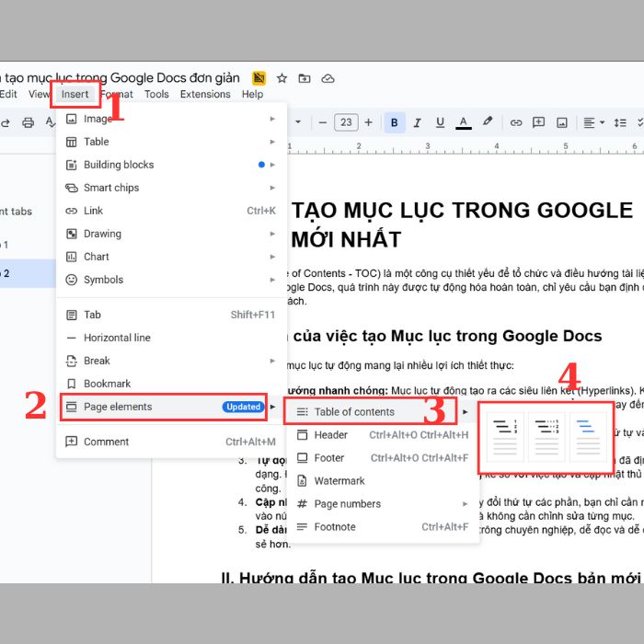Open the Format menu
The height and width of the screenshot is (644, 644).
(x=117, y=94)
